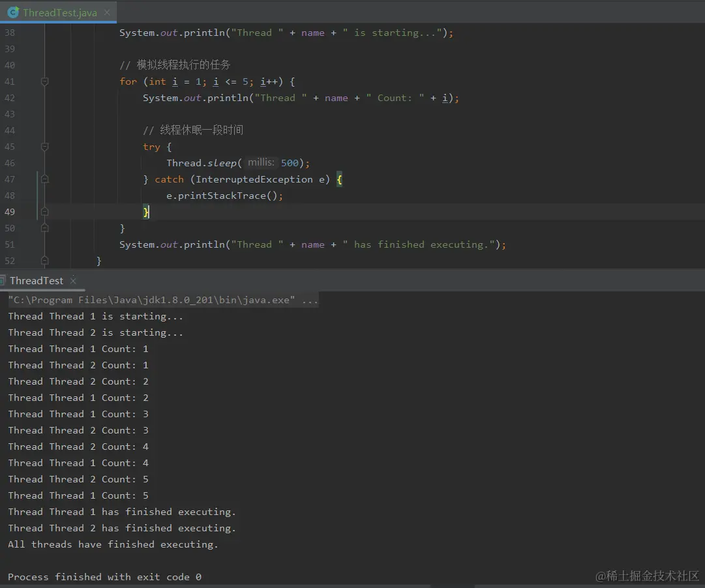Click console line 'Thread Thread 1 is starting...'
The width and height of the screenshot is (705, 588).
pos(95,316)
